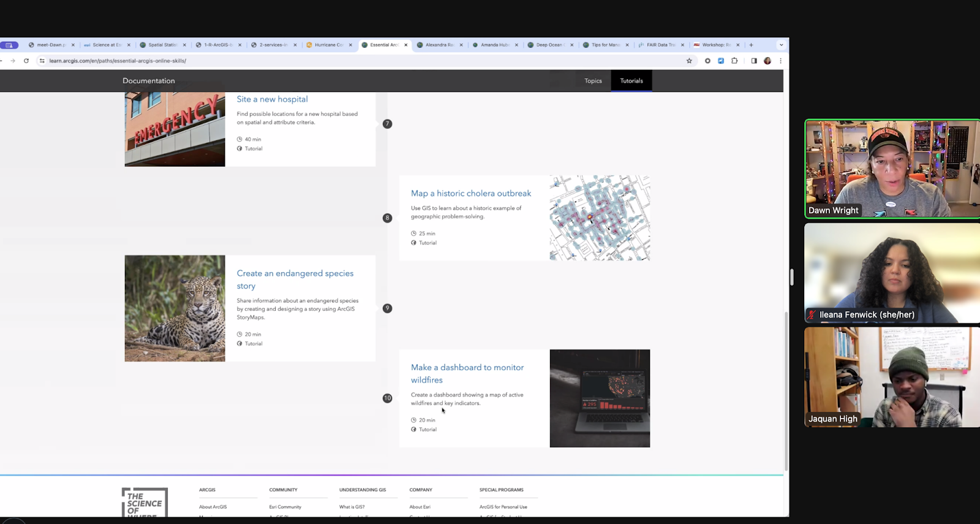
Task: Open Make a dashboard to monitor wildfires
Action: [x=467, y=374]
